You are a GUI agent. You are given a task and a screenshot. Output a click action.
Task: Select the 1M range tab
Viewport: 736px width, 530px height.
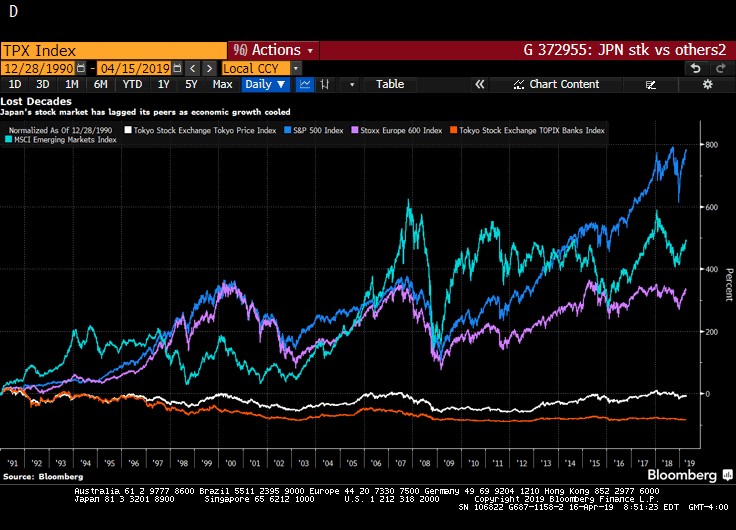(x=71, y=84)
